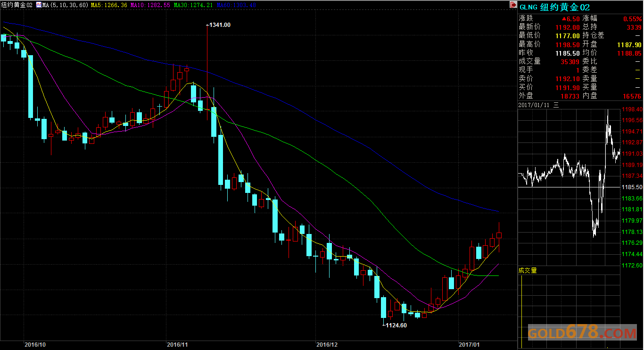Click the 1191.03 intraday axis price
This screenshot has width=644, height=350.
[x=632, y=154]
